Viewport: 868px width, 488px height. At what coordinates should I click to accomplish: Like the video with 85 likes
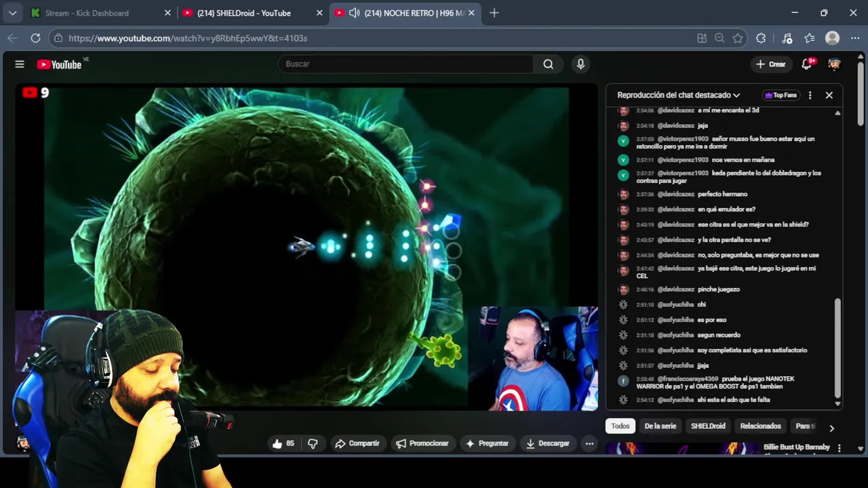tap(283, 443)
